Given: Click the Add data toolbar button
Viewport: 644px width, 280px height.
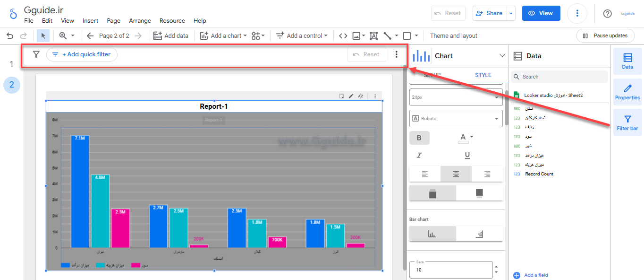Looking at the screenshot, I should coord(170,36).
